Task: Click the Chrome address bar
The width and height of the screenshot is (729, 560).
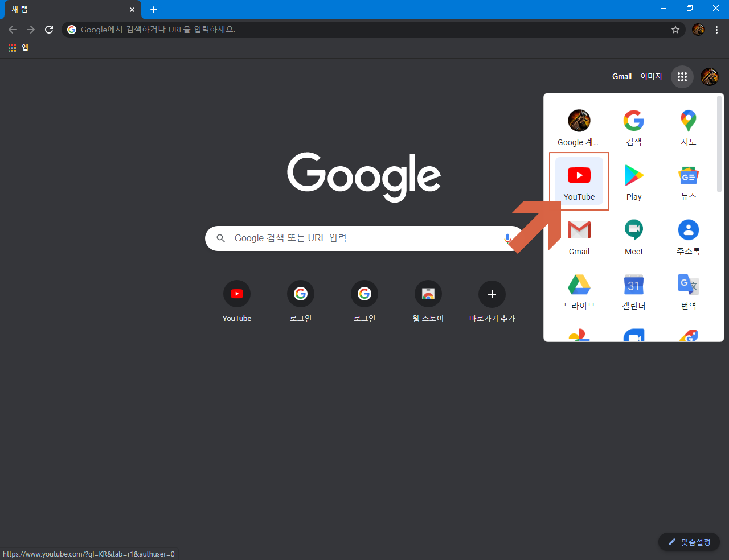Action: (373, 30)
